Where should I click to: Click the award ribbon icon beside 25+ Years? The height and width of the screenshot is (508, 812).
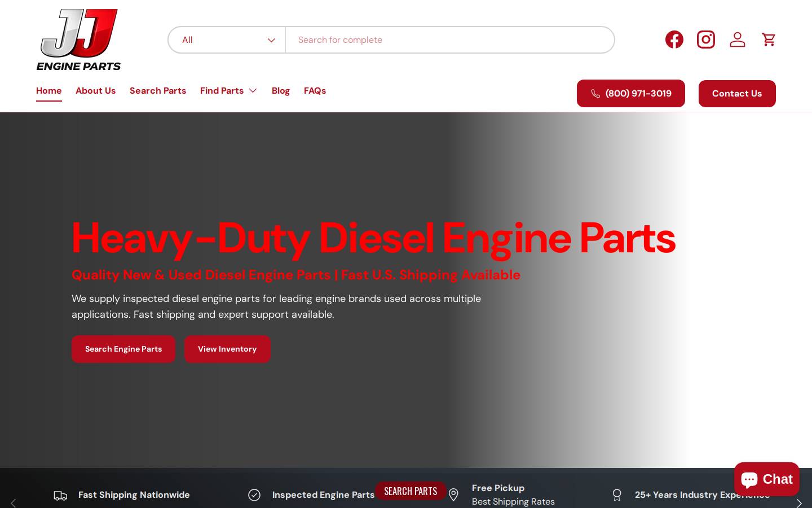(617, 495)
